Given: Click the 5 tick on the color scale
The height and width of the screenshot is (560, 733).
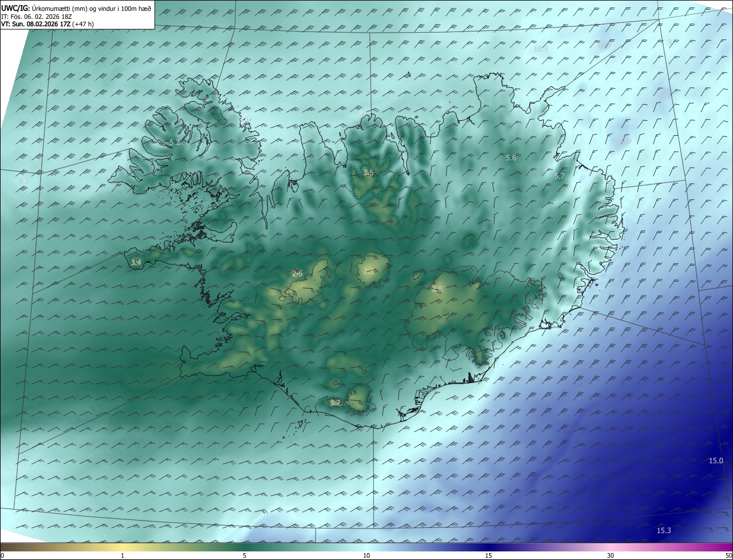Looking at the screenshot, I should point(245,555).
